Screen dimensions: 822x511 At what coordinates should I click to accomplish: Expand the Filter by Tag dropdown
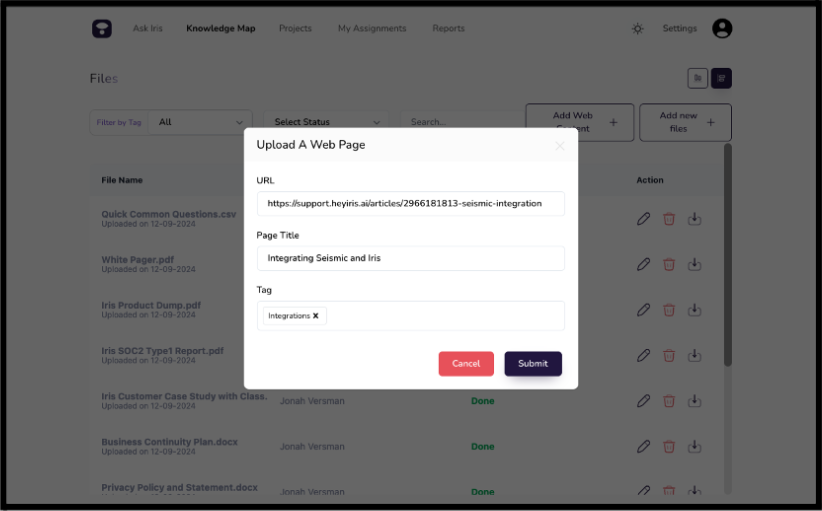[200, 122]
